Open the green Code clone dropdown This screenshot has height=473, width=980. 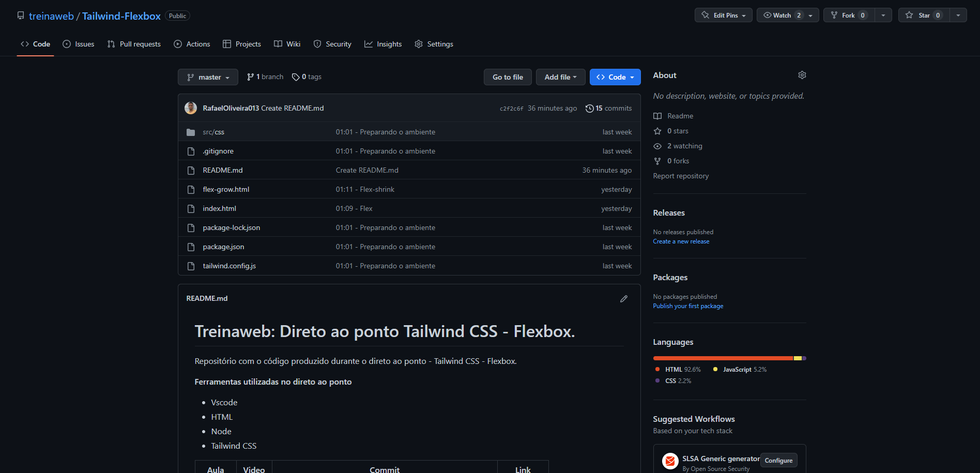[x=615, y=77]
